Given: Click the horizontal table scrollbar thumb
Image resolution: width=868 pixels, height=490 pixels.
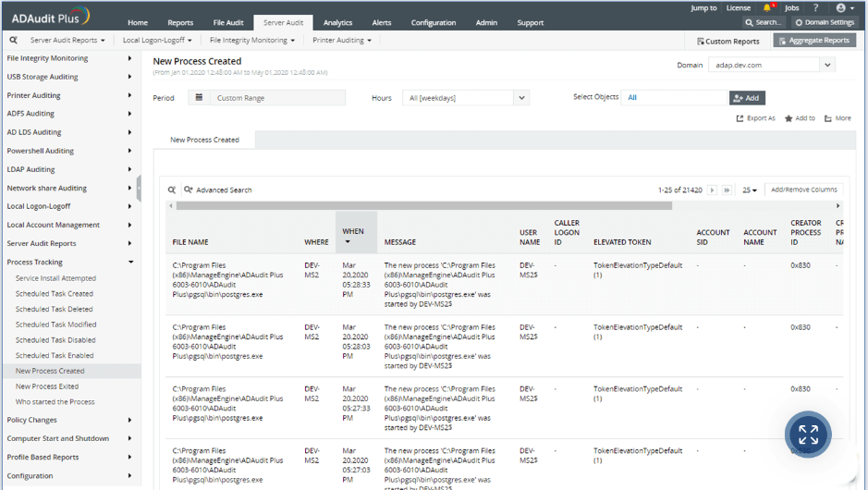Looking at the screenshot, I should 424,206.
